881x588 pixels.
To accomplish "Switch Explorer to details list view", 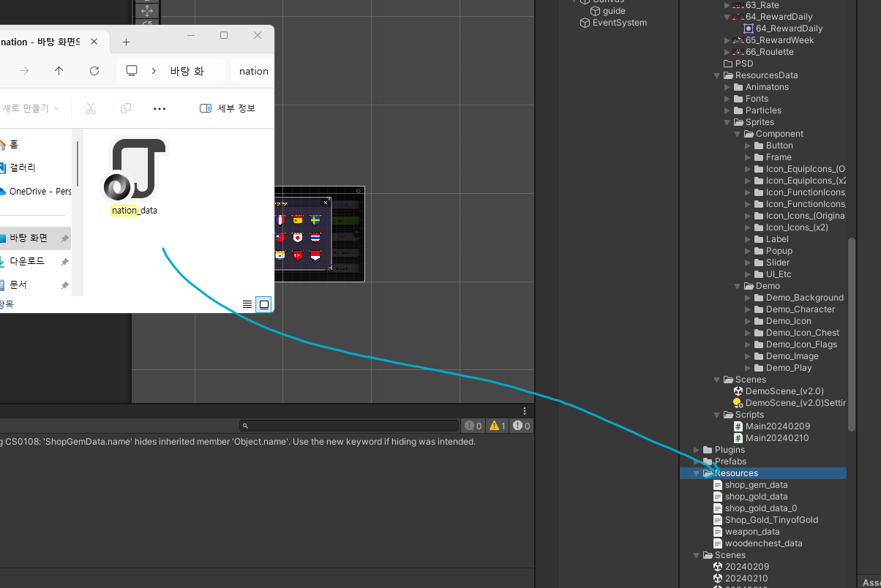I will 247,304.
